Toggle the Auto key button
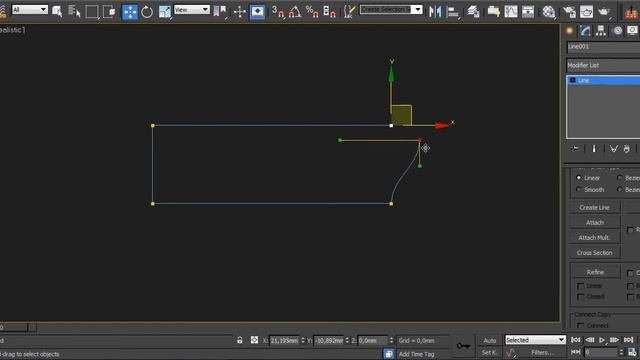This screenshot has height=360, width=640. click(490, 340)
